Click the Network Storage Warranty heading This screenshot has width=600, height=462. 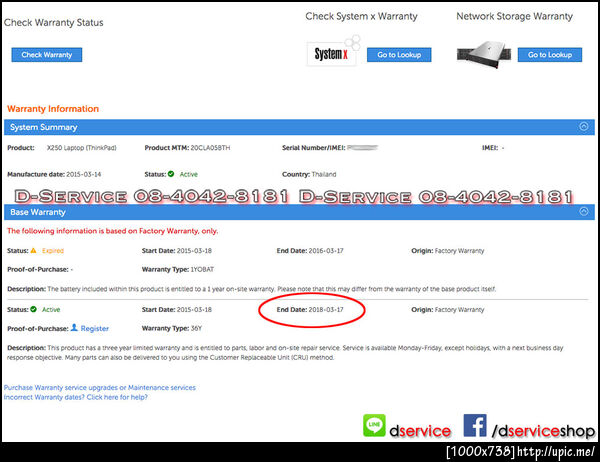(x=514, y=16)
